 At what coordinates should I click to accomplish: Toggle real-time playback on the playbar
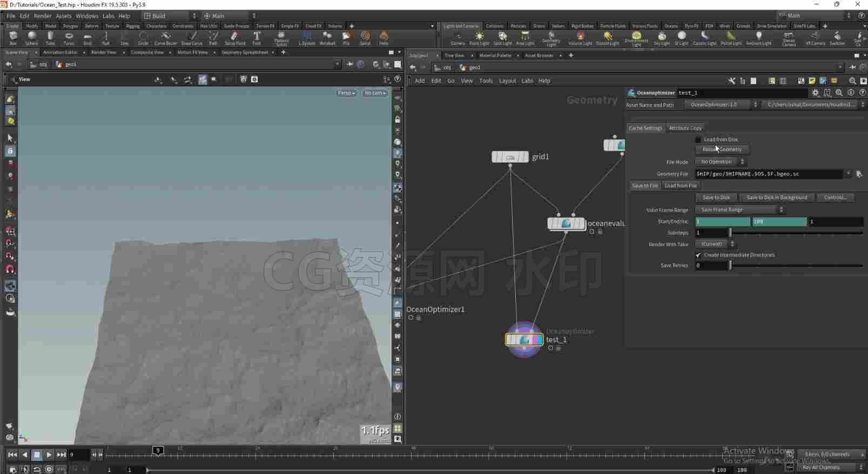coord(49,469)
